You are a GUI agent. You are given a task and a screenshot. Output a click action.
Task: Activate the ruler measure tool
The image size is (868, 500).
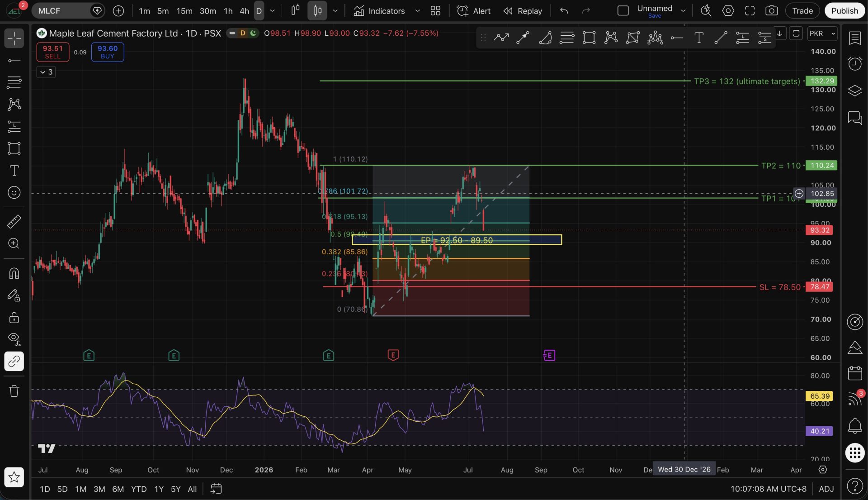pos(14,221)
